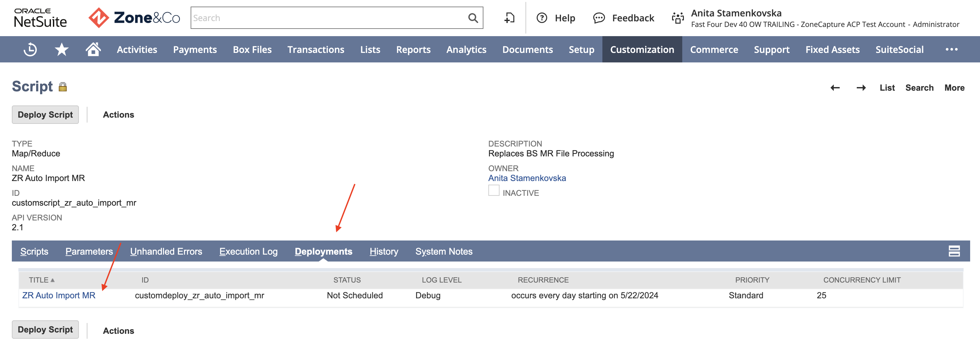
Task: Open the Customization menu
Action: (642, 49)
